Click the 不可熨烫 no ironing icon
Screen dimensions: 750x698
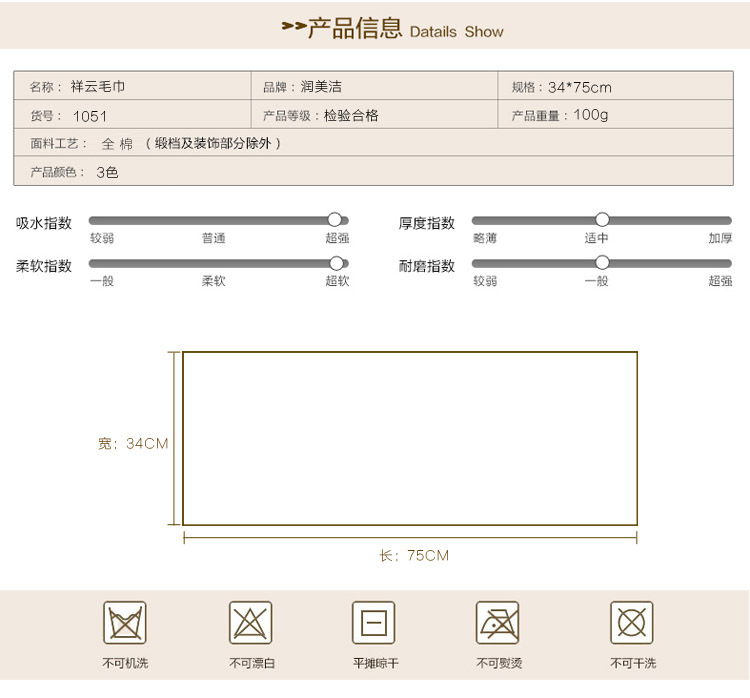coord(497,622)
